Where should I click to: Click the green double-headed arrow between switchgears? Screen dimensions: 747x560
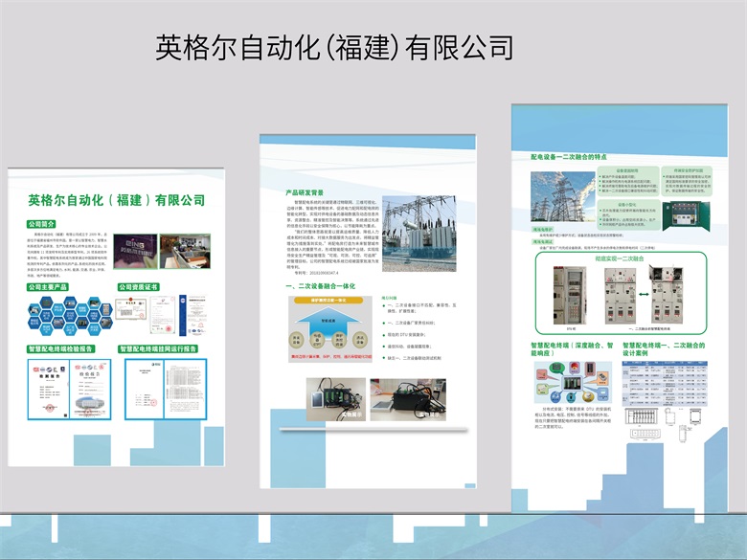coord(644,294)
